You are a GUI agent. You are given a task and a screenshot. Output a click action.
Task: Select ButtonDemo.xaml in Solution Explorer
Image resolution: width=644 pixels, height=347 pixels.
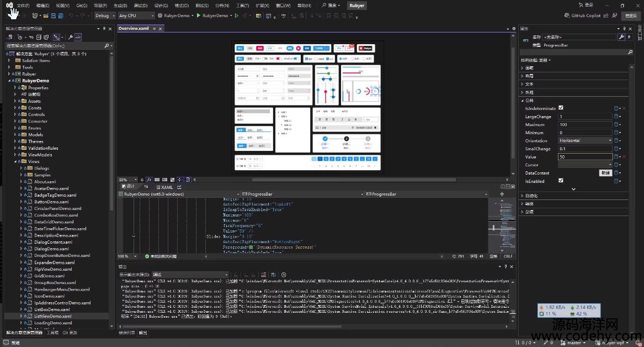click(x=51, y=202)
